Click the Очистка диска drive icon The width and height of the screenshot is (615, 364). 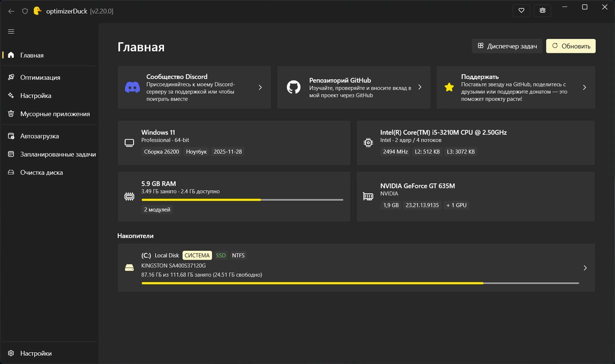(x=11, y=173)
